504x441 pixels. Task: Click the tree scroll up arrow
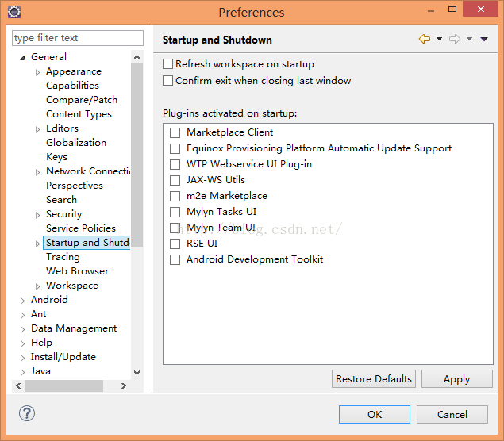click(x=137, y=57)
